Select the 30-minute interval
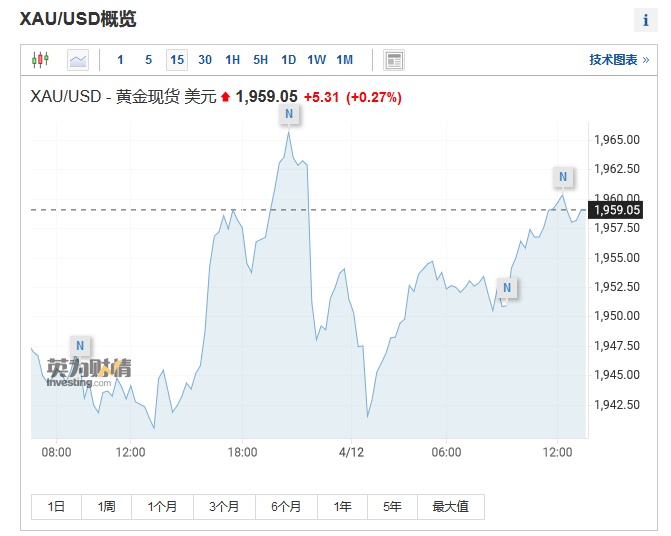This screenshot has height=536, width=671. coord(205,60)
